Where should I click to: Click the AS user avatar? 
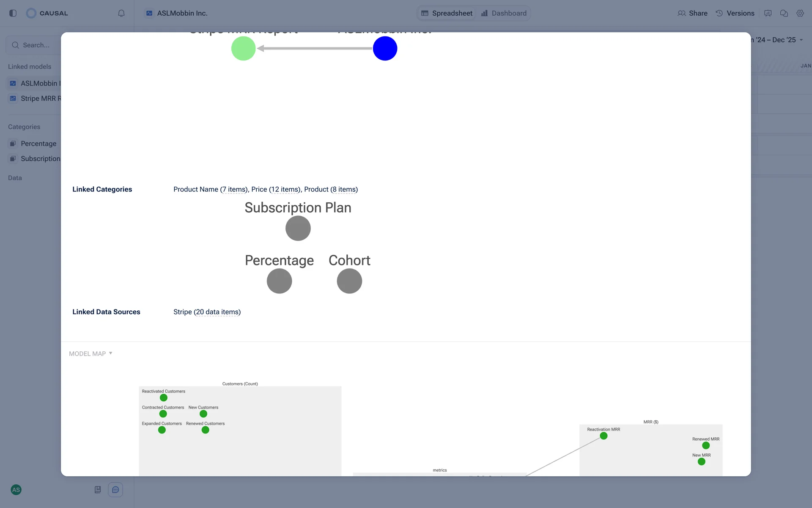point(16,490)
